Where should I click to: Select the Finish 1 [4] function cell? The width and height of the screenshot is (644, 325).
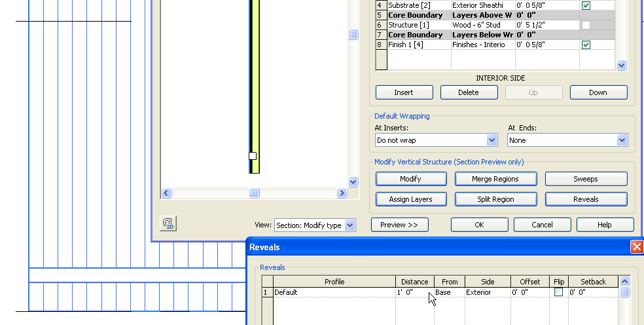coord(419,45)
